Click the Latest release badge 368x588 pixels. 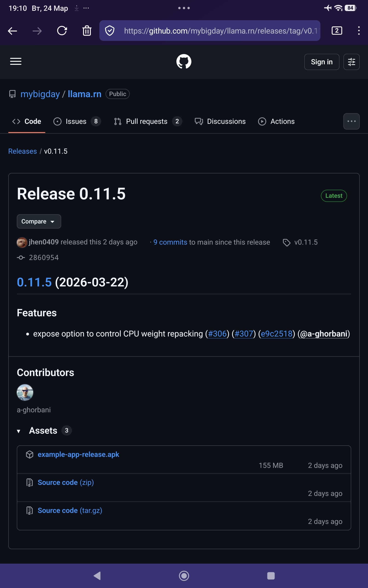click(x=334, y=196)
